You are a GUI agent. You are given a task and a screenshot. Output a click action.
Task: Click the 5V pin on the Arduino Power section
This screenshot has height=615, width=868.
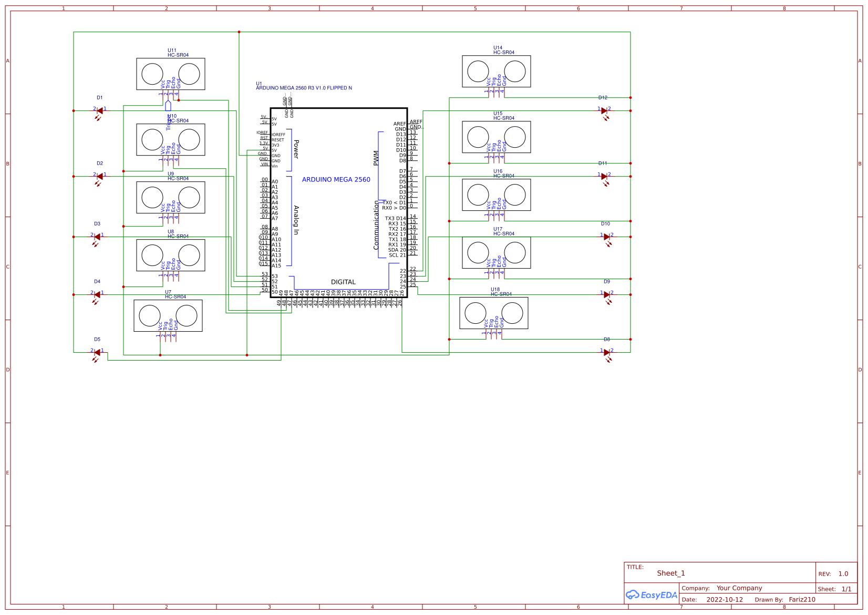274,149
